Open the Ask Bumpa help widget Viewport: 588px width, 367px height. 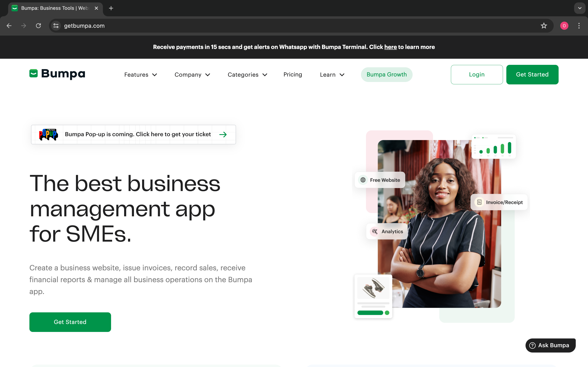click(x=550, y=345)
